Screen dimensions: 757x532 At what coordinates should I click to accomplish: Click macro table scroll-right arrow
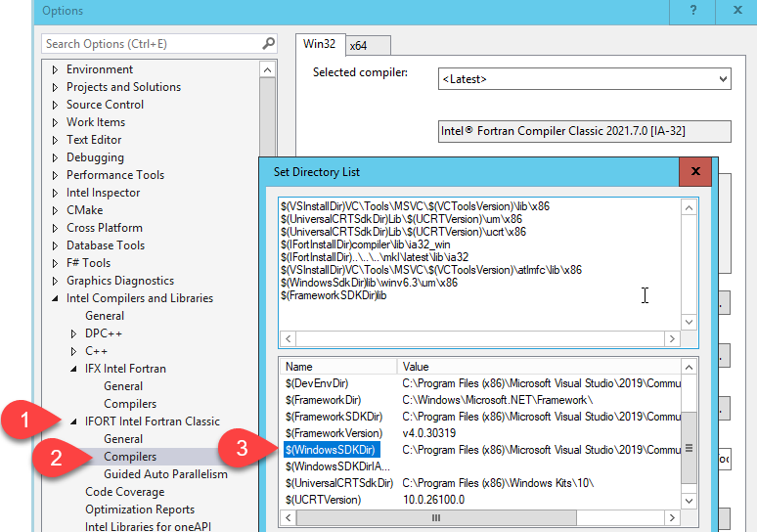(x=672, y=518)
